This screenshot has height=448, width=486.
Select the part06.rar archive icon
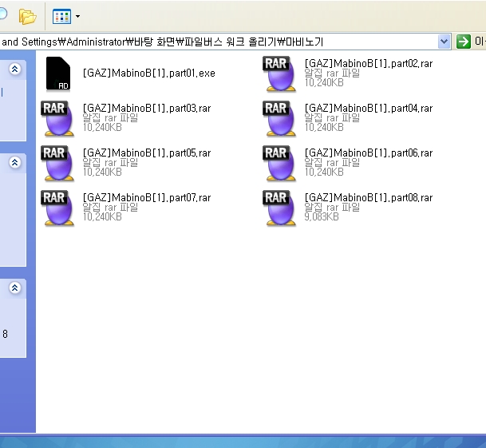pyautogui.click(x=279, y=163)
